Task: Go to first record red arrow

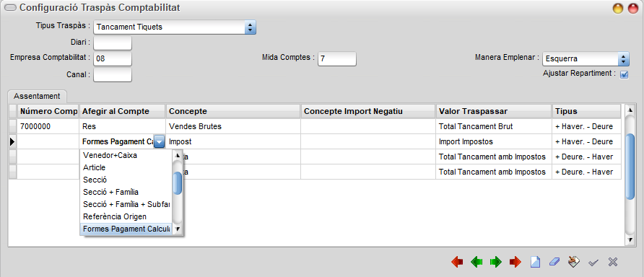Action: coord(457,262)
